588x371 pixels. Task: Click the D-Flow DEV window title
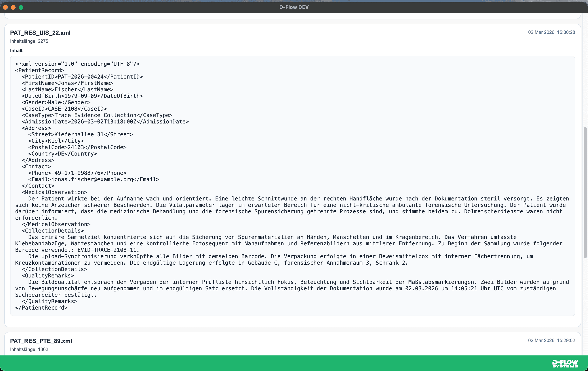(294, 7)
